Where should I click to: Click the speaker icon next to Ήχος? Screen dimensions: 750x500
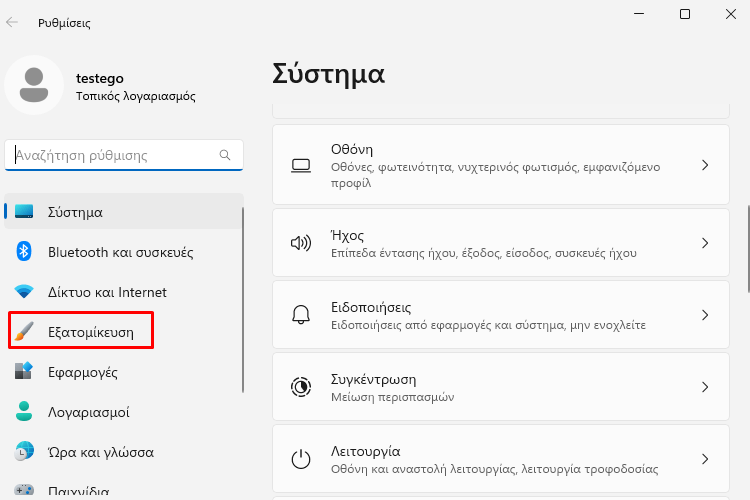coord(301,243)
